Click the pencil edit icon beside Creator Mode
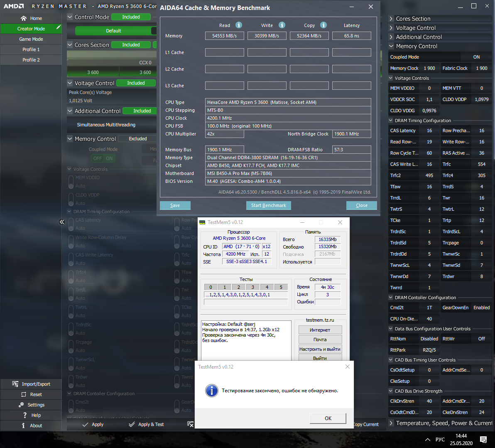495x448 pixels. pos(58,27)
